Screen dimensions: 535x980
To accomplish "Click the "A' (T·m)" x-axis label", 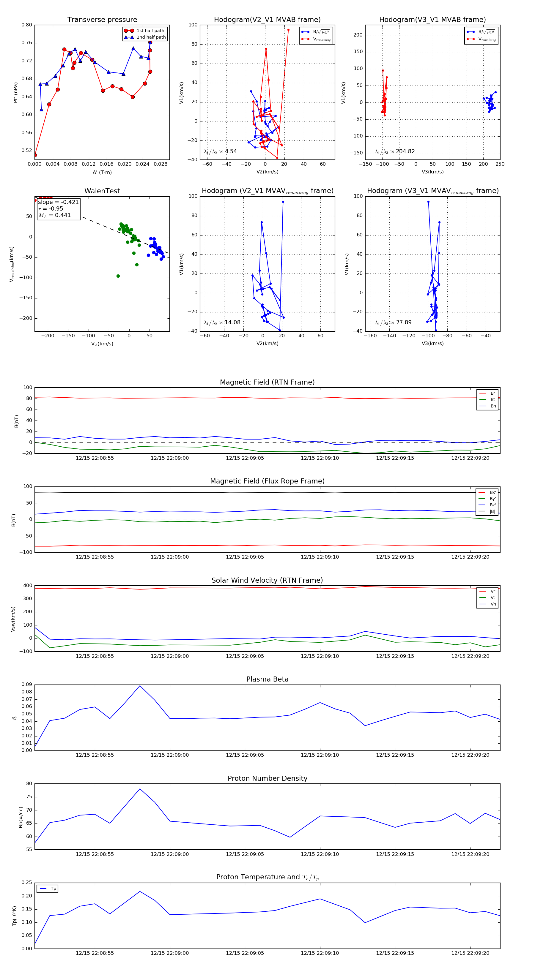I will (102, 172).
